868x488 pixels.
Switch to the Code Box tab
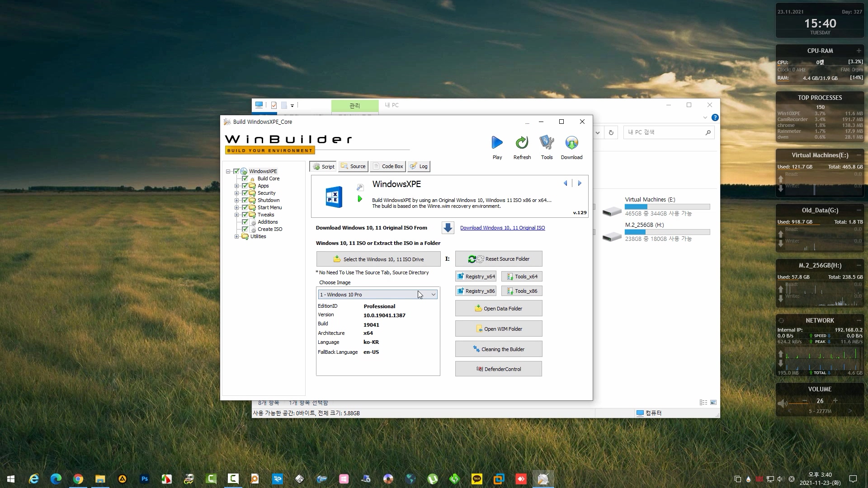point(388,166)
